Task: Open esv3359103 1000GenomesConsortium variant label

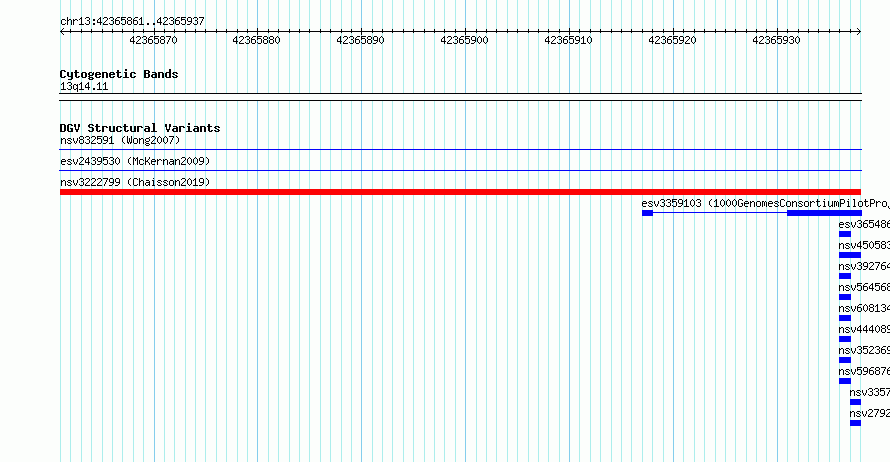Action: click(765, 203)
